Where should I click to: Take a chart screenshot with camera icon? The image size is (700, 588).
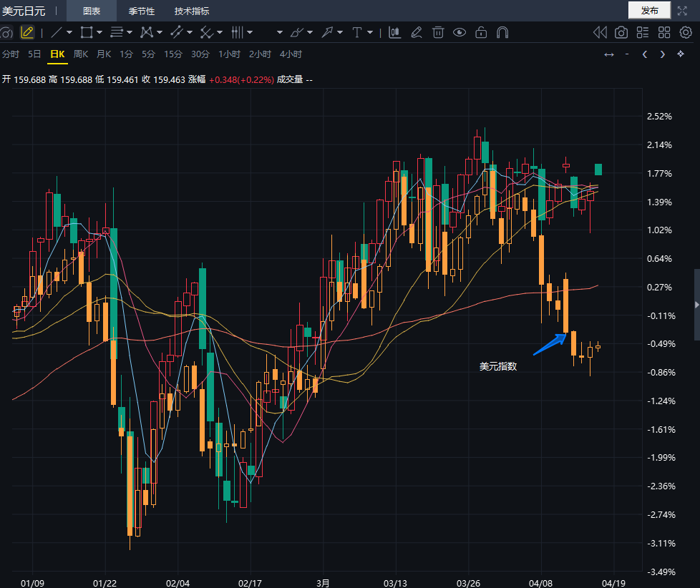click(x=621, y=32)
